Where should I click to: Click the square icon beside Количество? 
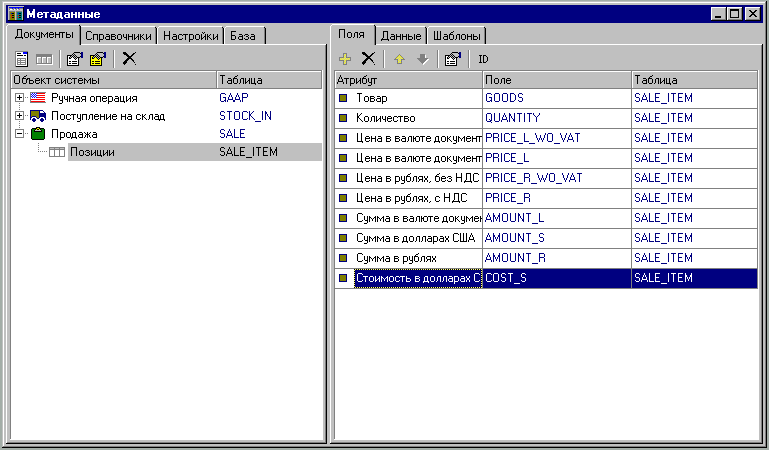click(343, 118)
